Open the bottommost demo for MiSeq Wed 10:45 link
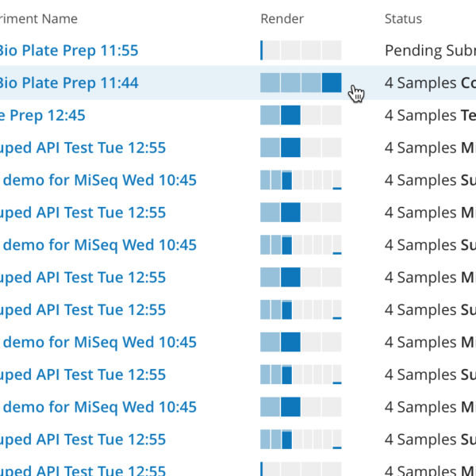The width and height of the screenshot is (476, 476). pos(98,408)
